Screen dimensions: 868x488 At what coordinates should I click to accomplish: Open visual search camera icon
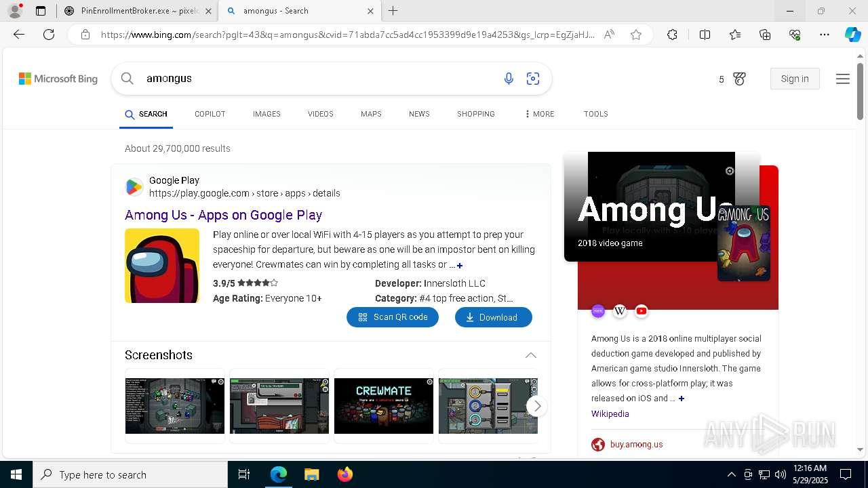pyautogui.click(x=533, y=79)
